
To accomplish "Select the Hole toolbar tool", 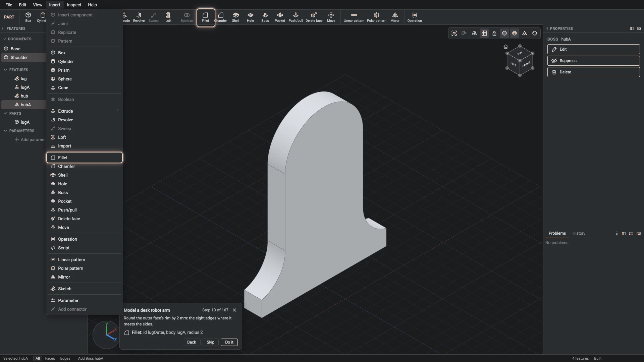I will 251,17.
